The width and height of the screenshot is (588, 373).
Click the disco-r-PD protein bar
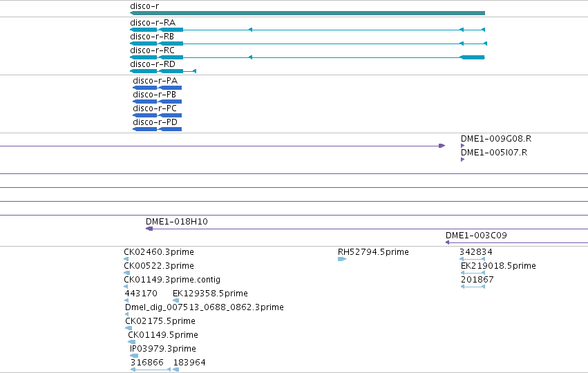click(x=157, y=129)
